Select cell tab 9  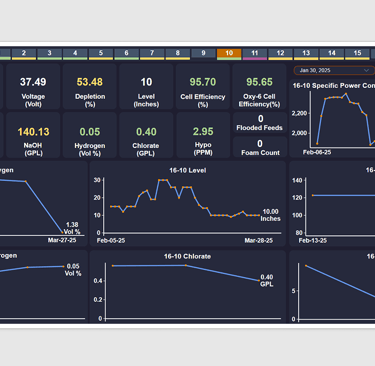(x=203, y=53)
